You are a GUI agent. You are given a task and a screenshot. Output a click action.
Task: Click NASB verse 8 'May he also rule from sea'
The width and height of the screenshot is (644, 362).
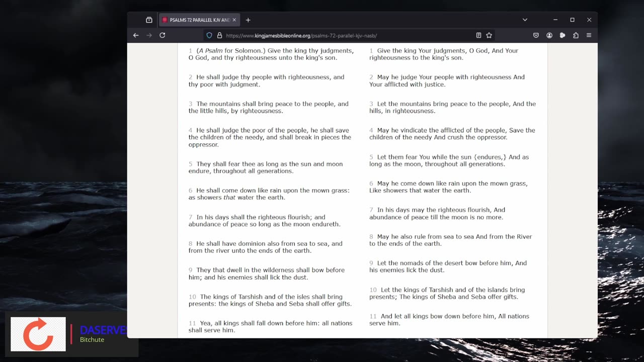pyautogui.click(x=451, y=240)
